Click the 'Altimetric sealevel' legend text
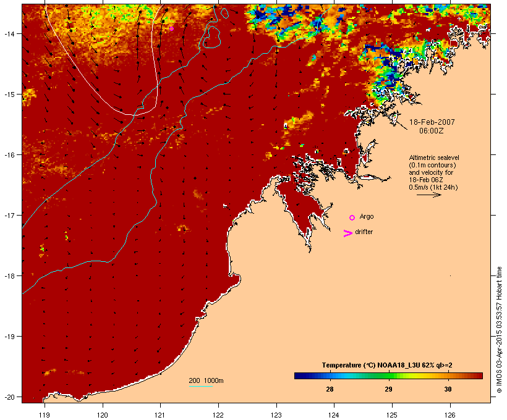This screenshot has height=420, width=507. coord(434,157)
